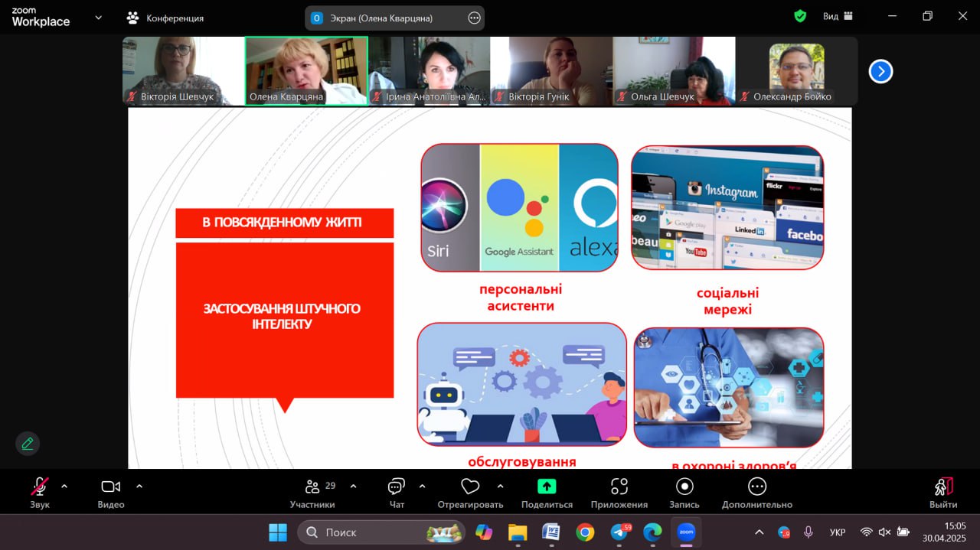Viewport: 980px width, 550px height.
Task: Click the Отреагировать reactions heart icon
Action: coord(469,487)
